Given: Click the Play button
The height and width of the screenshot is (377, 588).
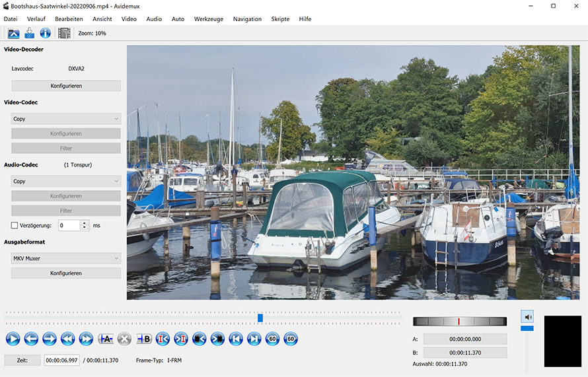Looking at the screenshot, I should click(13, 339).
